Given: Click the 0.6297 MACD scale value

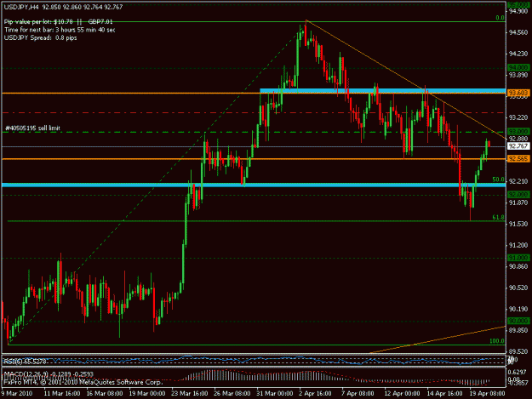Looking at the screenshot, I should [518, 372].
